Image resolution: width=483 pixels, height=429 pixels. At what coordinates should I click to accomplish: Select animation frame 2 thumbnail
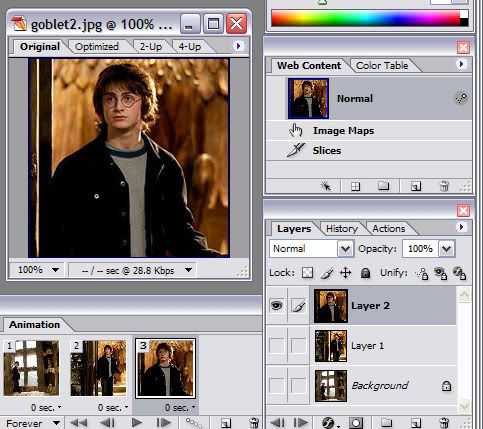pyautogui.click(x=99, y=368)
